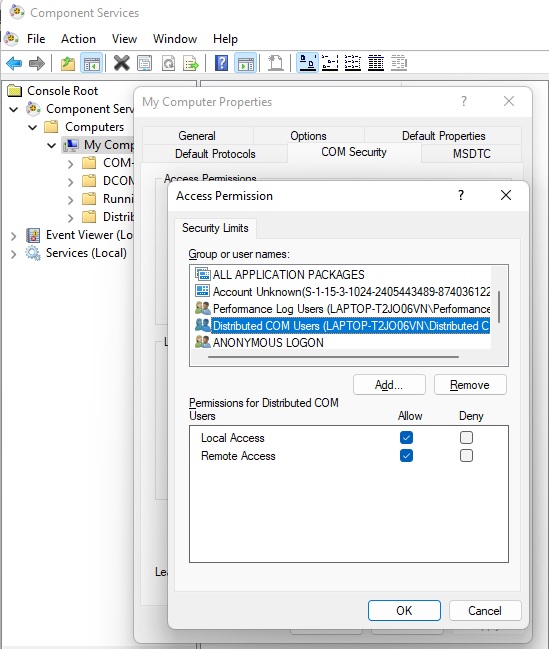Select the List view toolbar icon
This screenshot has height=649, width=549.
click(x=353, y=63)
